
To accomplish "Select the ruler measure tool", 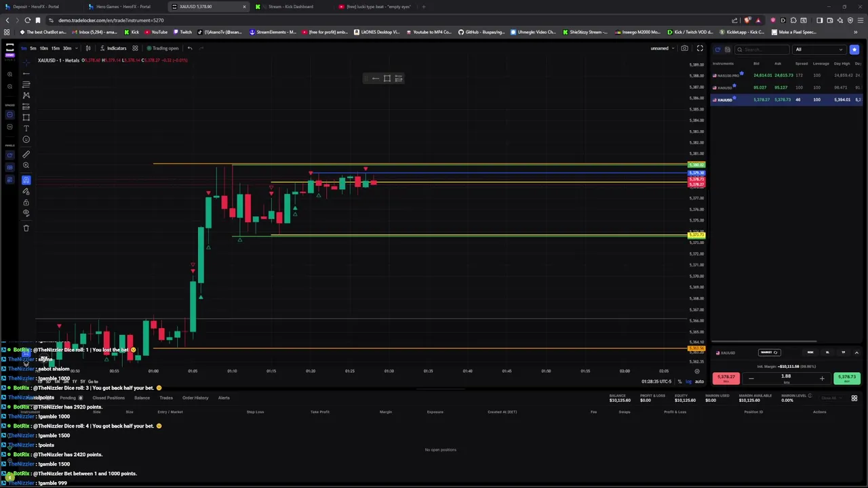I will pos(26,154).
